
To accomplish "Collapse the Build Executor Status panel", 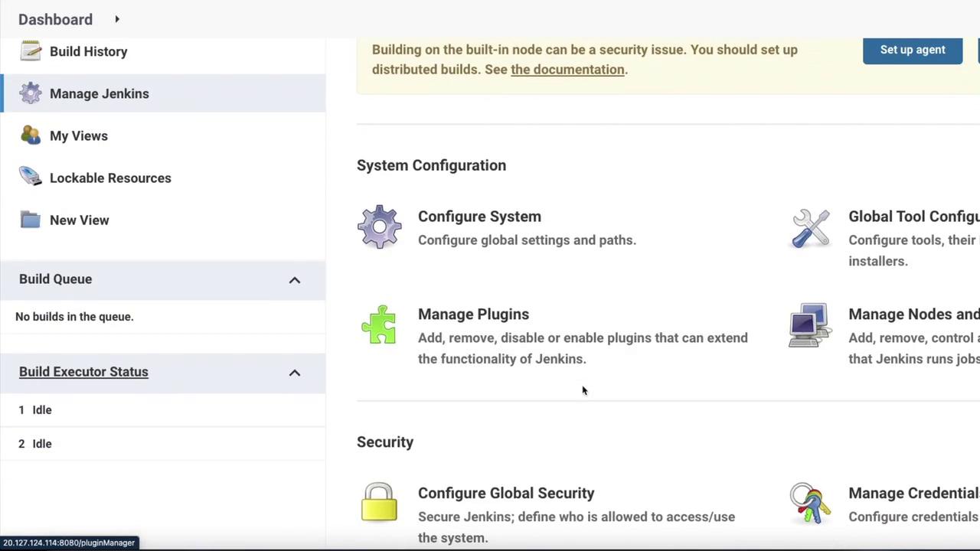I will click(295, 373).
